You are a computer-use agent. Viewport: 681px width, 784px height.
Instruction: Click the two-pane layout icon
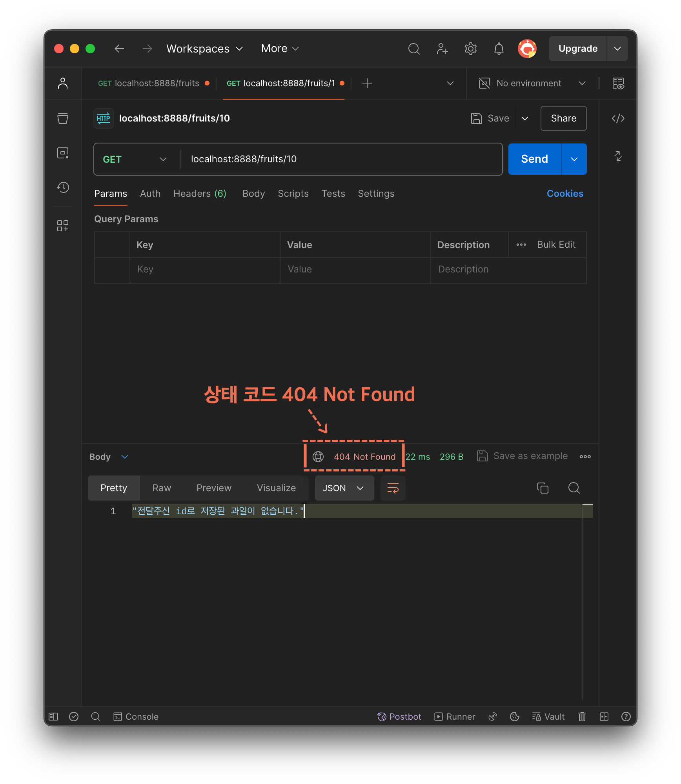(x=604, y=717)
